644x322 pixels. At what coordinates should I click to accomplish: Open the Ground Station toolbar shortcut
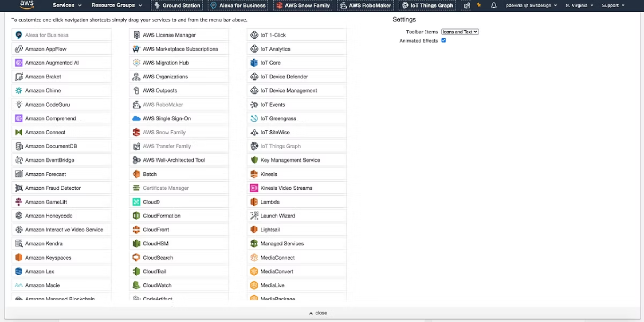[x=177, y=6]
